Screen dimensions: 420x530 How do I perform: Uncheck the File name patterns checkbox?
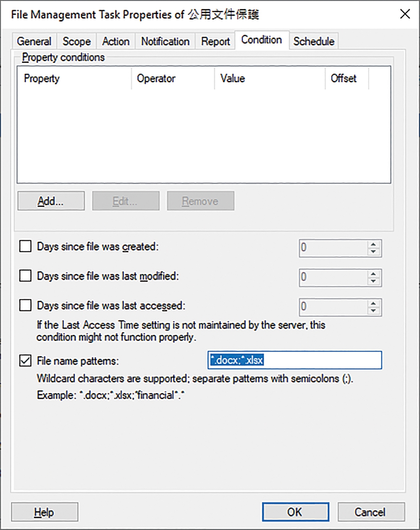[26, 361]
